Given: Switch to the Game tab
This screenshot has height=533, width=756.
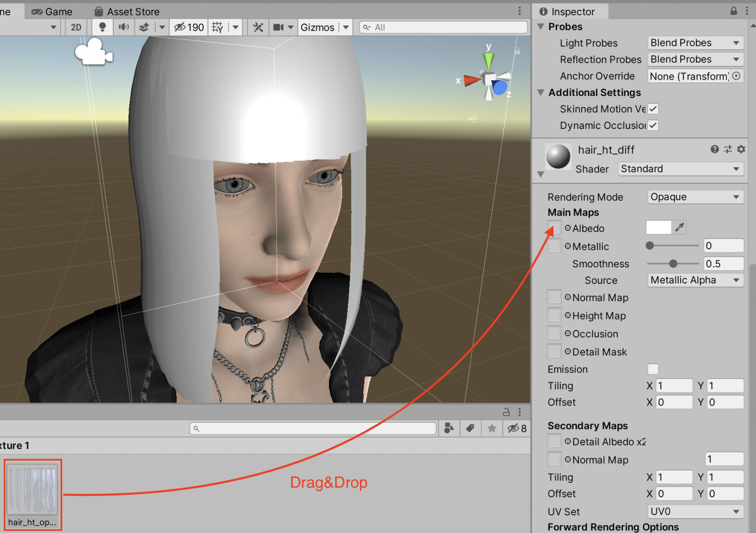Looking at the screenshot, I should tap(52, 11).
